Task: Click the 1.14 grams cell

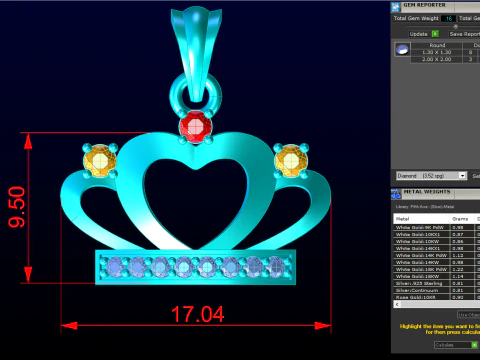Action: pyautogui.click(x=462, y=276)
